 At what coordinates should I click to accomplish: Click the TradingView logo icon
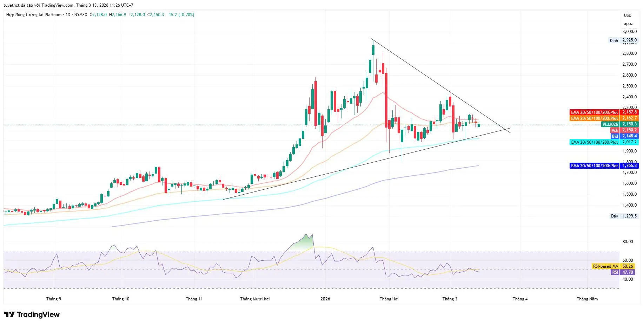tap(9, 314)
